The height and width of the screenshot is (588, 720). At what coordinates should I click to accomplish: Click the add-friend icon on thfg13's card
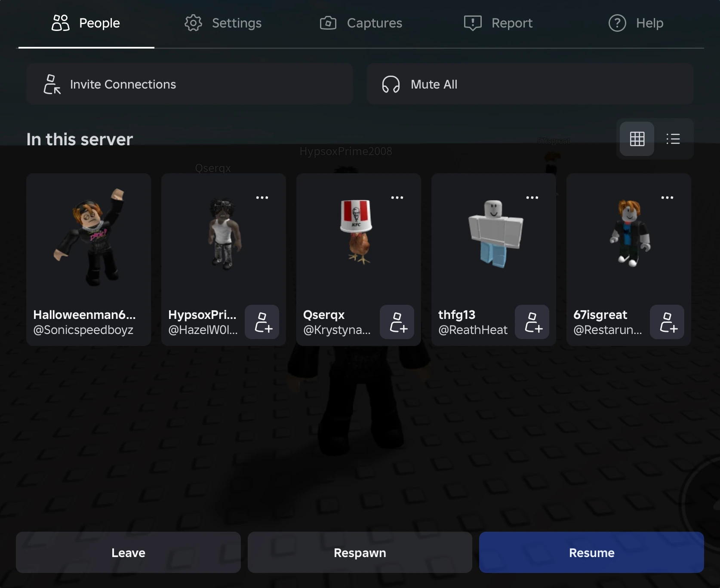(x=532, y=322)
